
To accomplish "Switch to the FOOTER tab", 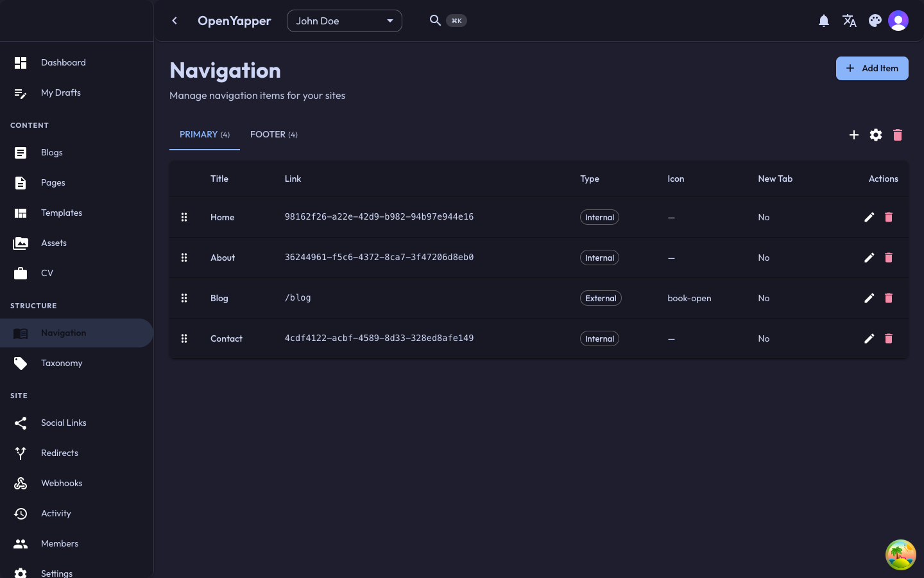I will (x=274, y=134).
